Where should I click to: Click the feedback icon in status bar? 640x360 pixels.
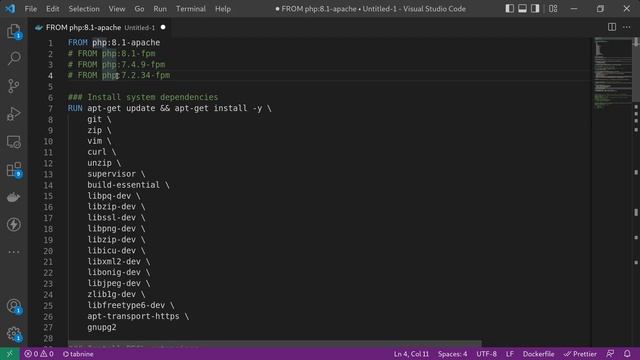point(610,354)
